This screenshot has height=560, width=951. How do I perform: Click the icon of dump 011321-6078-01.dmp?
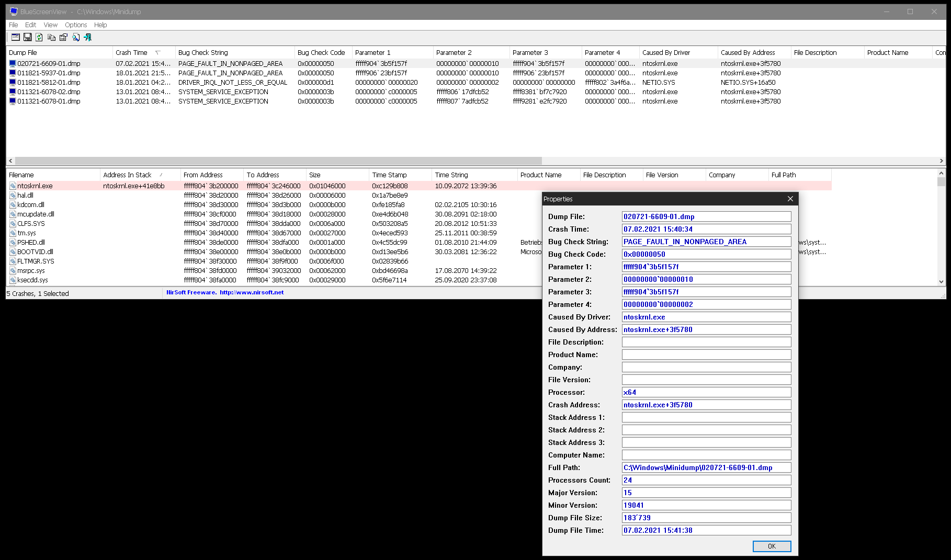click(13, 101)
